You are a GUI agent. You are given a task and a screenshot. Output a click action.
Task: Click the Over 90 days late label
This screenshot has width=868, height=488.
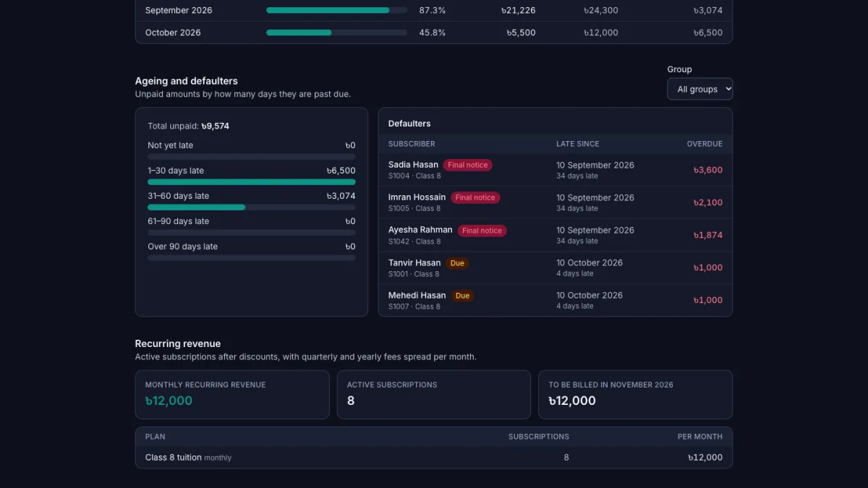(183, 247)
